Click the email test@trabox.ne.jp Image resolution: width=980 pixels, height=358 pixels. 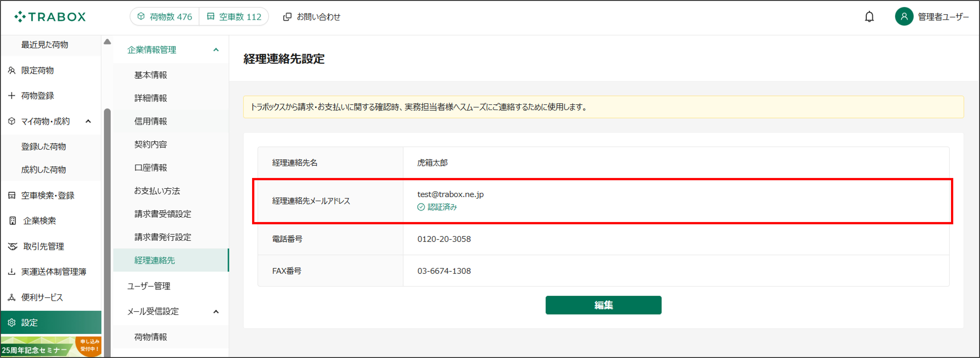(450, 194)
